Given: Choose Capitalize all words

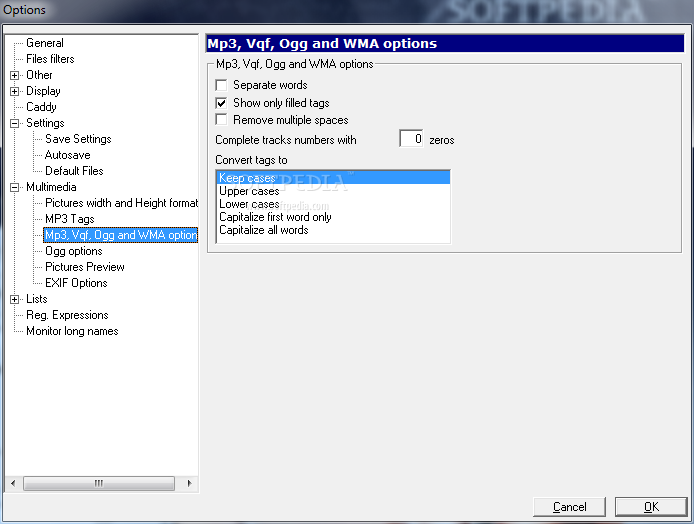Looking at the screenshot, I should (333, 230).
